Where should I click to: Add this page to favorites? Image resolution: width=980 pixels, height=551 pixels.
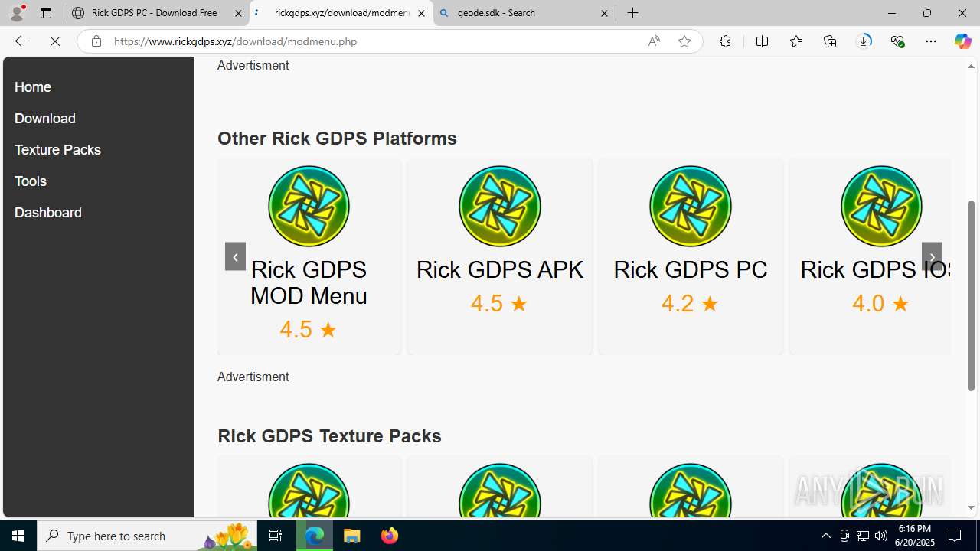coord(684,41)
